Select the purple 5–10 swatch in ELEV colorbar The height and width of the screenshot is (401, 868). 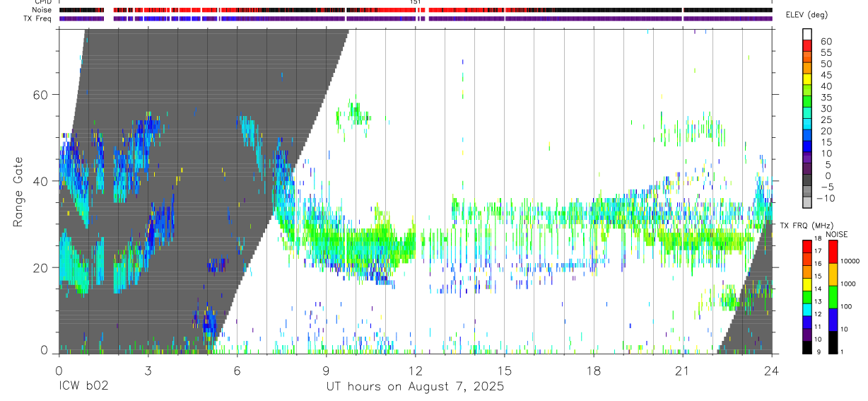coord(807,159)
